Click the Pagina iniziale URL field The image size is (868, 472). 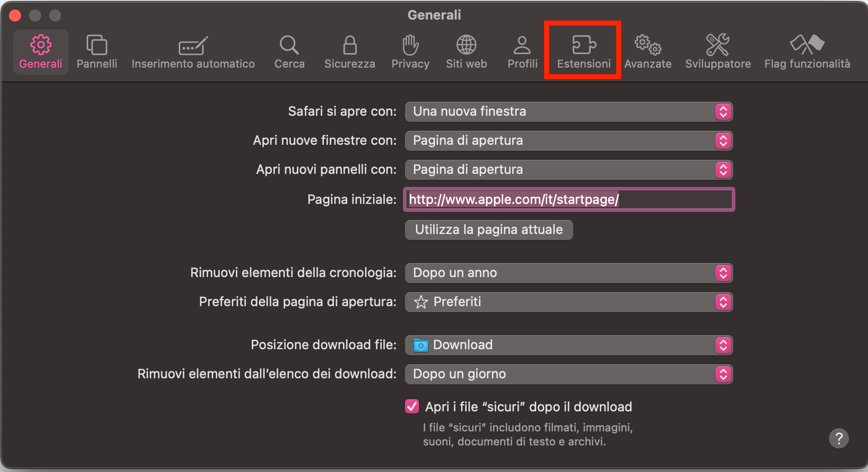(569, 199)
